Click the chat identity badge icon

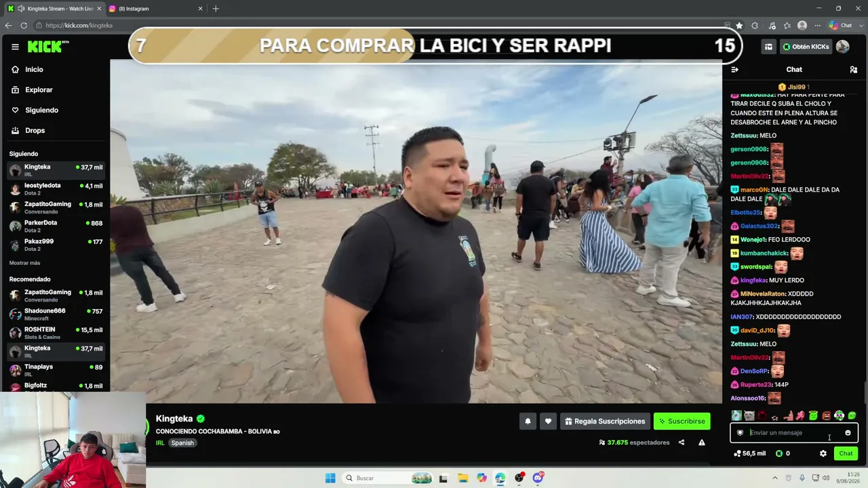[740, 432]
